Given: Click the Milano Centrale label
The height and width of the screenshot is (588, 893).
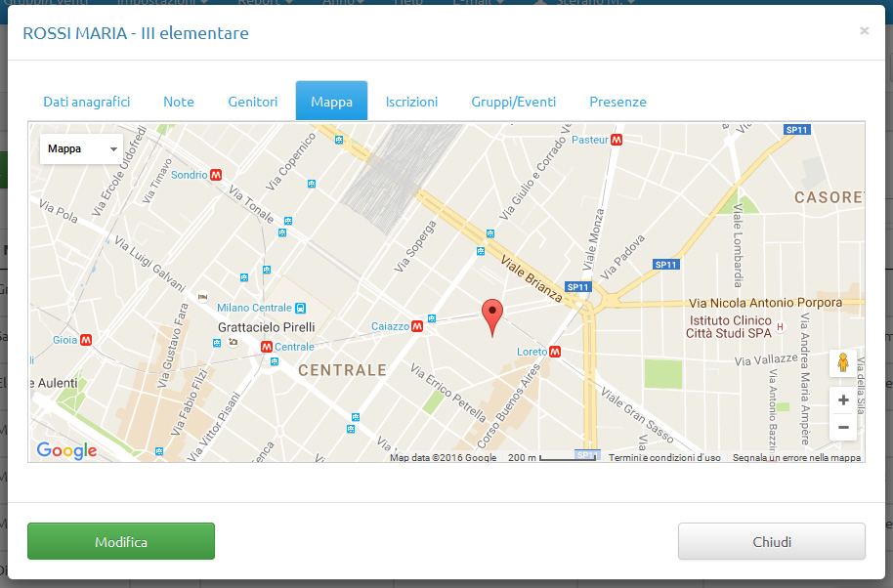Looking at the screenshot, I should click(x=254, y=308).
